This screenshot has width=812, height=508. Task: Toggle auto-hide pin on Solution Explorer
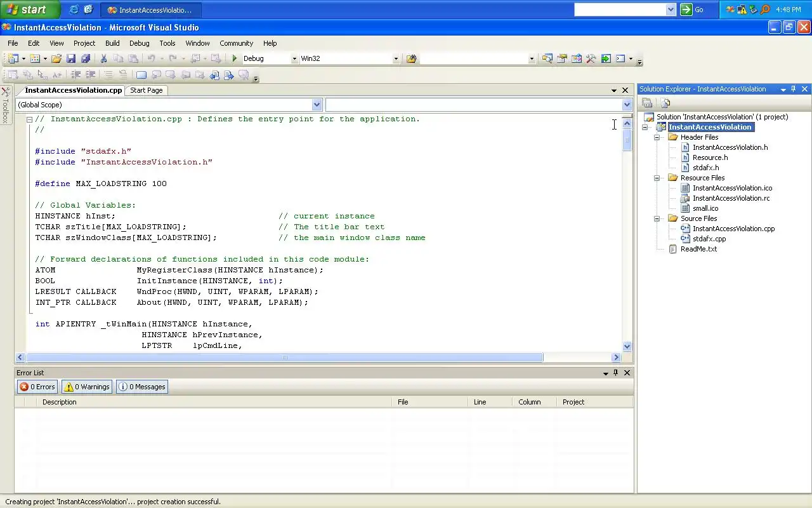pos(794,89)
